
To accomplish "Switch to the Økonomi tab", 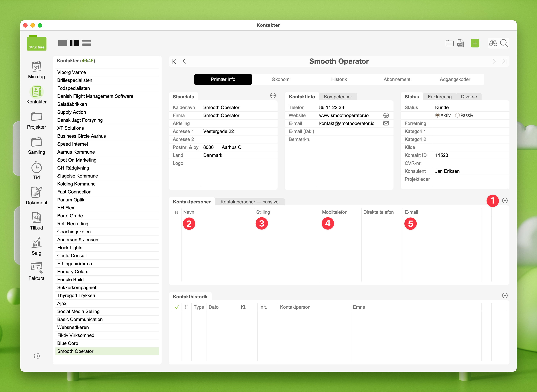I will 281,80.
